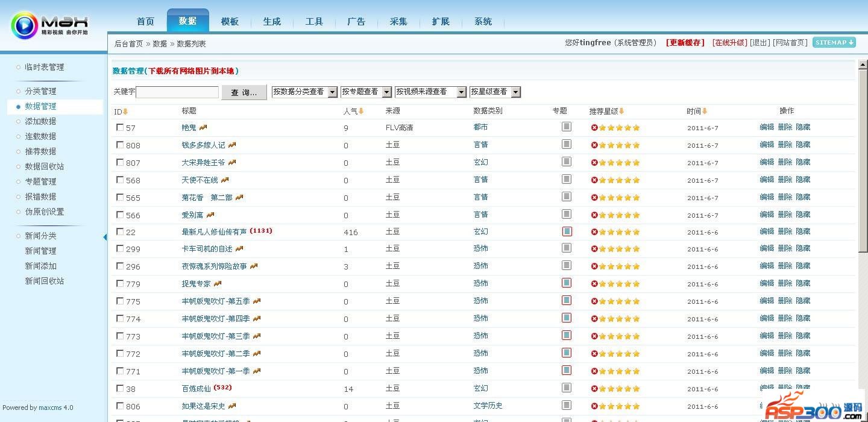The width and height of the screenshot is (868, 422).
Task: Switch to the 模板 tab
Action: pyautogui.click(x=230, y=22)
